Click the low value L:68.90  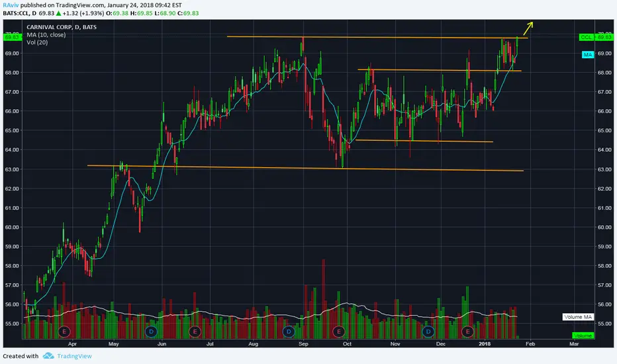click(165, 13)
